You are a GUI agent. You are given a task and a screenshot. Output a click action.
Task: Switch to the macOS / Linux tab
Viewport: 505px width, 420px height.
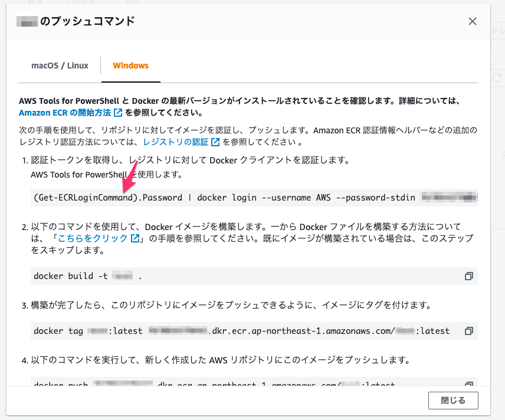(60, 65)
